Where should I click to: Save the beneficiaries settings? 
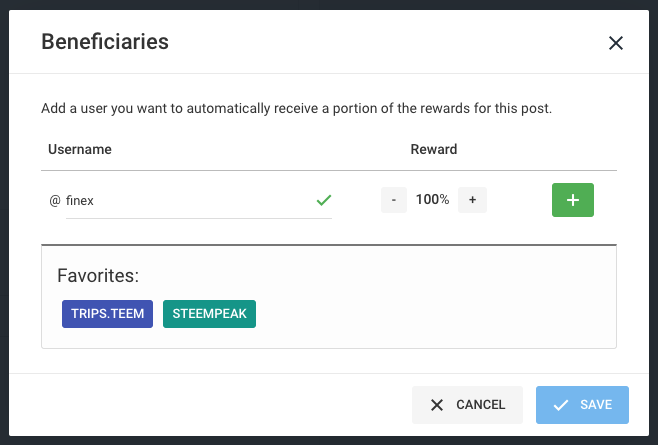click(582, 405)
